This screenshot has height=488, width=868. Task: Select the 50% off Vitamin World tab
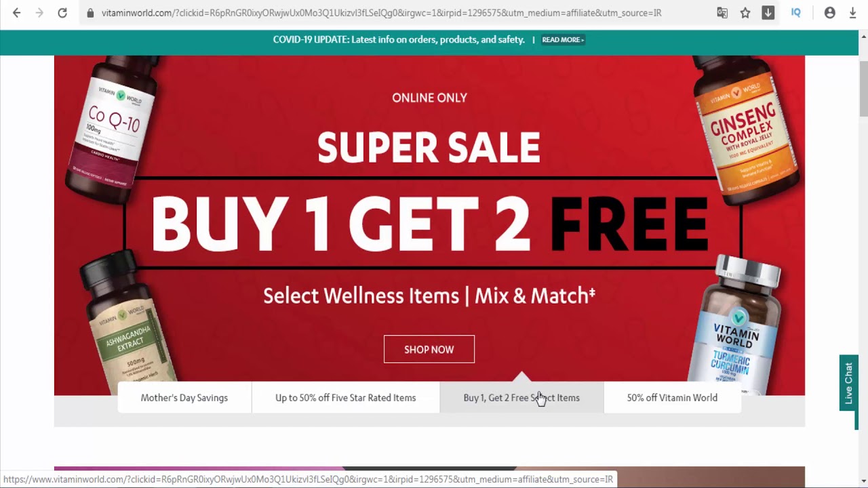coord(672,398)
